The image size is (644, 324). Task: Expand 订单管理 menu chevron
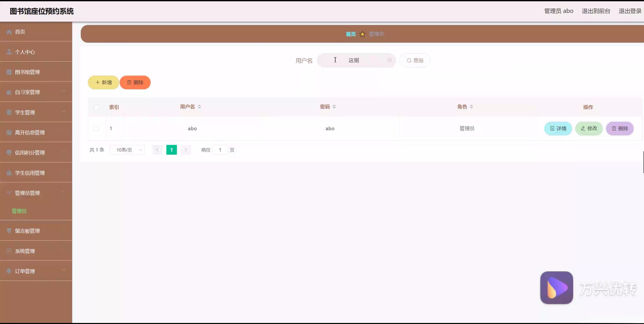click(x=63, y=270)
